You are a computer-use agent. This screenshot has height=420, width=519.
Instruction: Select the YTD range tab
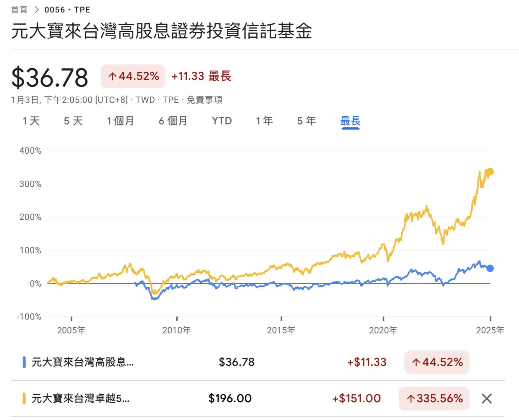click(x=222, y=121)
